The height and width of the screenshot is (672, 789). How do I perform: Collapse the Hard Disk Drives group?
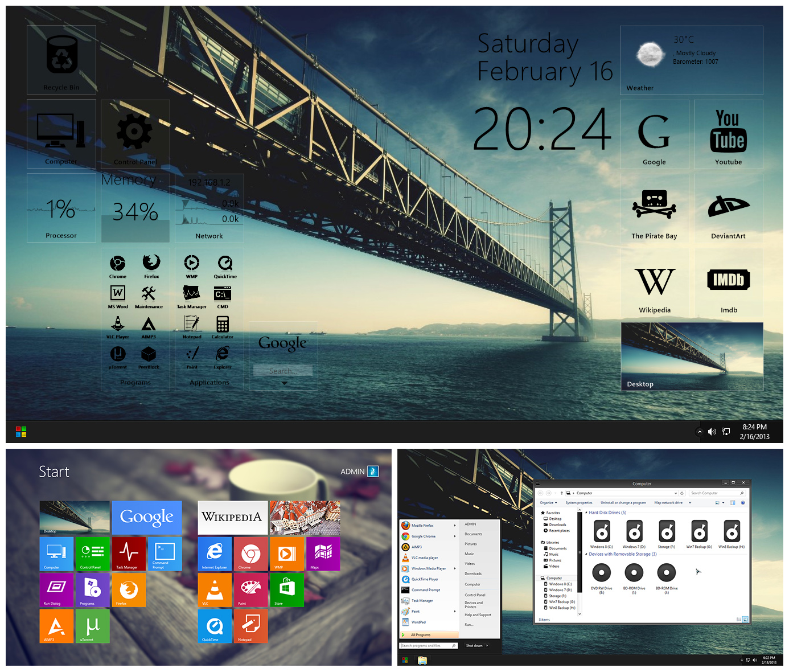[x=586, y=513]
